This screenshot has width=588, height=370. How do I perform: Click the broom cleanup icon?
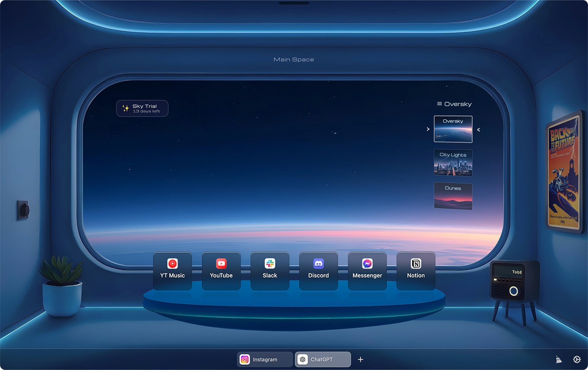558,359
